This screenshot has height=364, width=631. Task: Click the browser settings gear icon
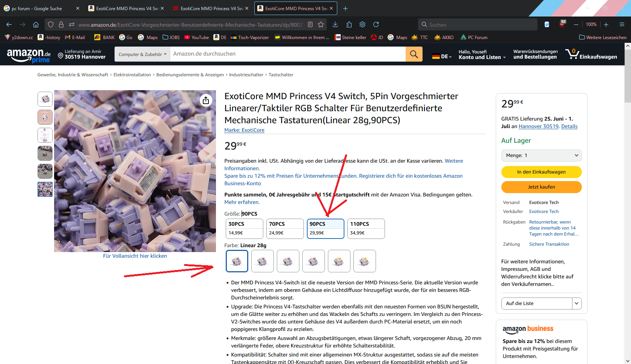tap(362, 24)
